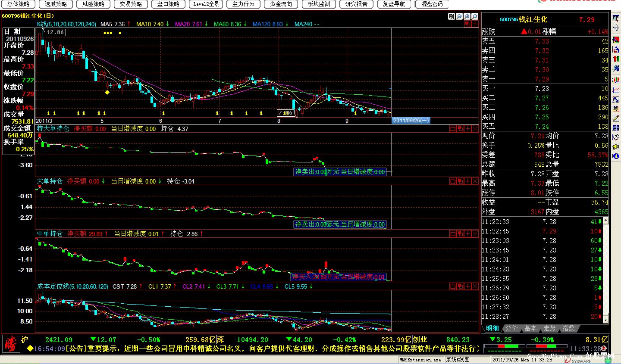Click the plus icon on 成本定位线 panel
This screenshot has height=364, width=621.
click(467, 286)
